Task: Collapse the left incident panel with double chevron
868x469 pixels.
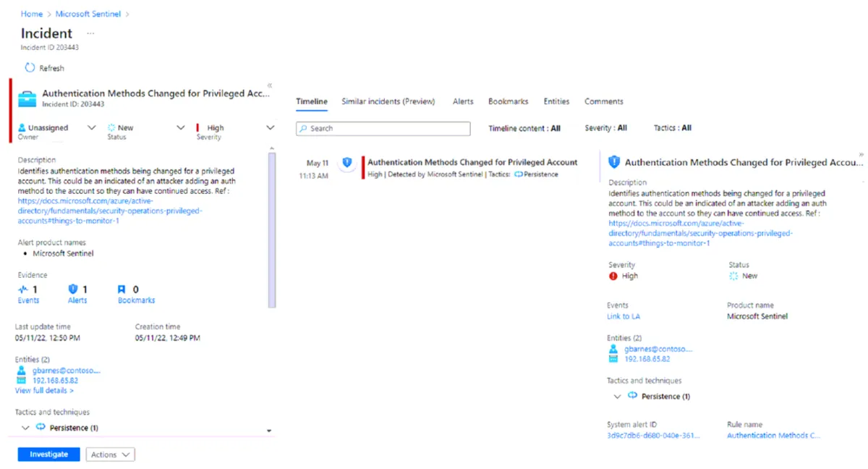Action: click(x=270, y=85)
